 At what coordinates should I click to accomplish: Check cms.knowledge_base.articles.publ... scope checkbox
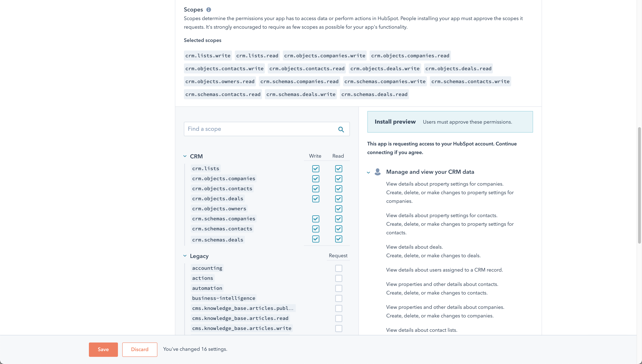tap(339, 308)
